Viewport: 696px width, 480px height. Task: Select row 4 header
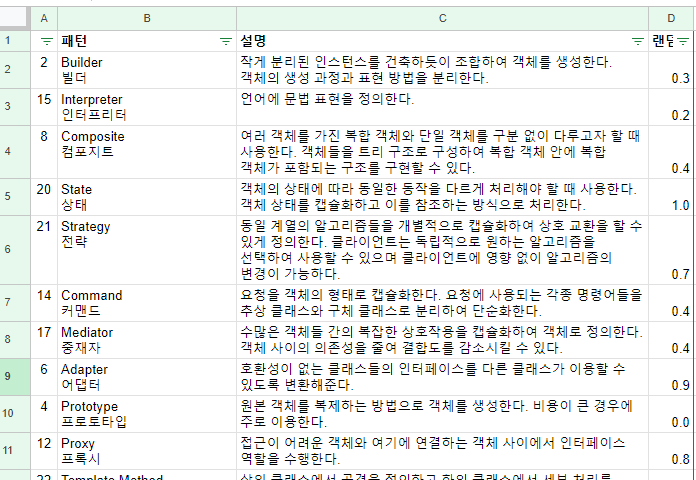(15, 152)
